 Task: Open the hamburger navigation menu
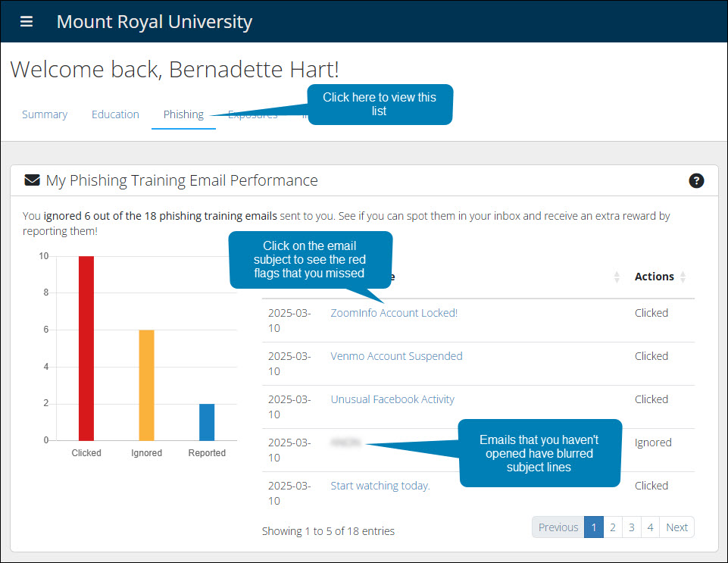[x=27, y=21]
